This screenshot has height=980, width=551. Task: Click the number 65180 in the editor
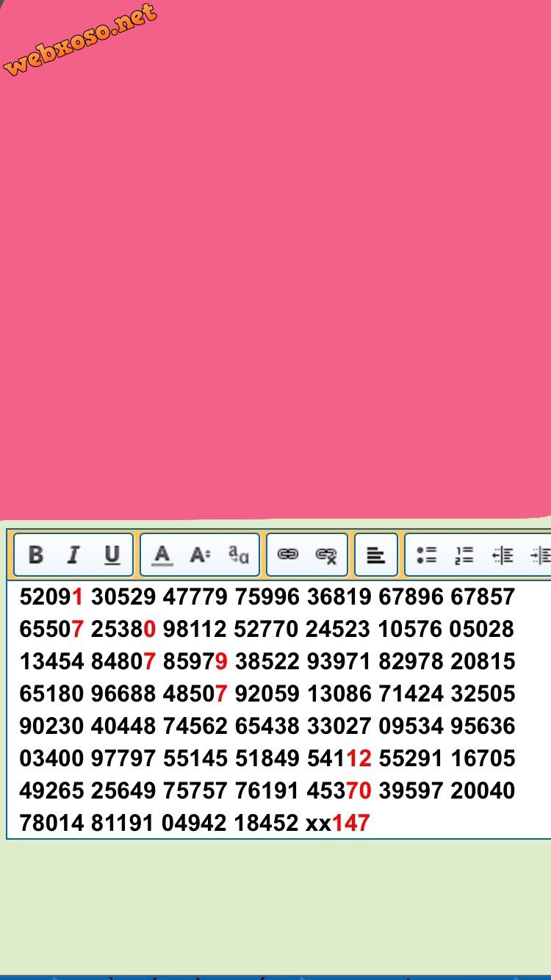pyautogui.click(x=51, y=693)
